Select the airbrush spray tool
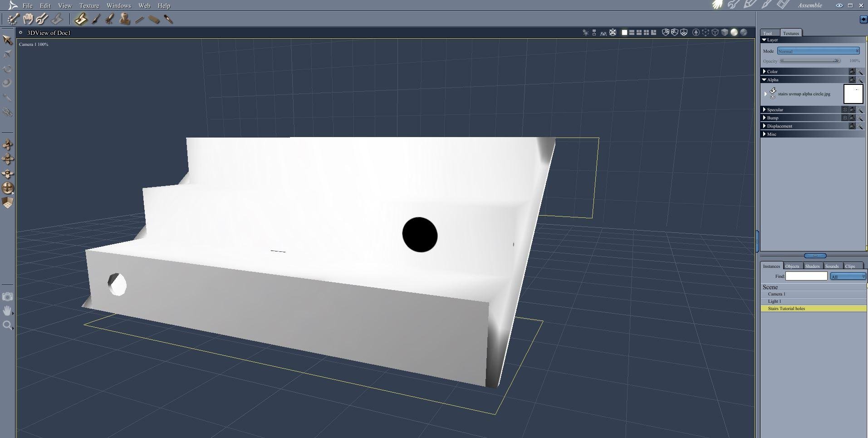Viewport: 868px width, 438px height. coord(109,19)
